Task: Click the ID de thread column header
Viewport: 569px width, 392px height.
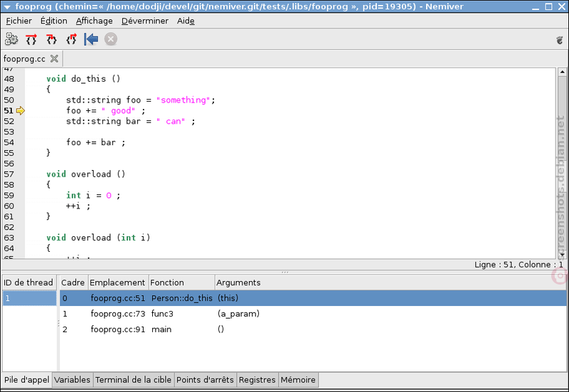Action: tap(28, 282)
